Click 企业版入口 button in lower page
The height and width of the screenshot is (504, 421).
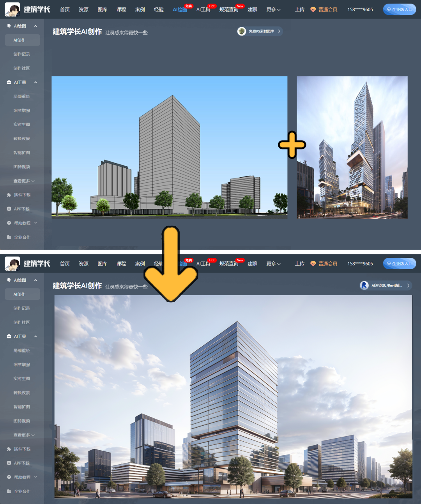400,264
